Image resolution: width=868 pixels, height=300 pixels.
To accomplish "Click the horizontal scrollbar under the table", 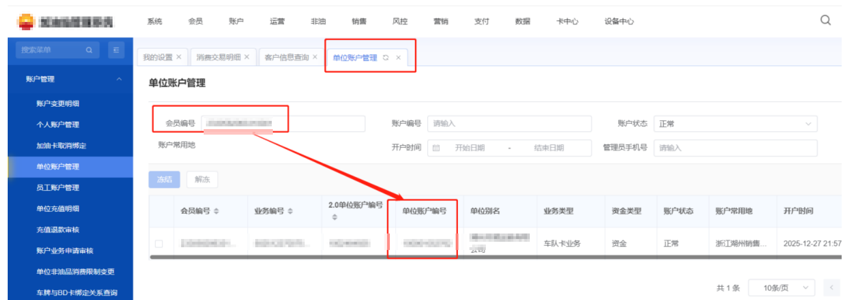I will (x=494, y=257).
